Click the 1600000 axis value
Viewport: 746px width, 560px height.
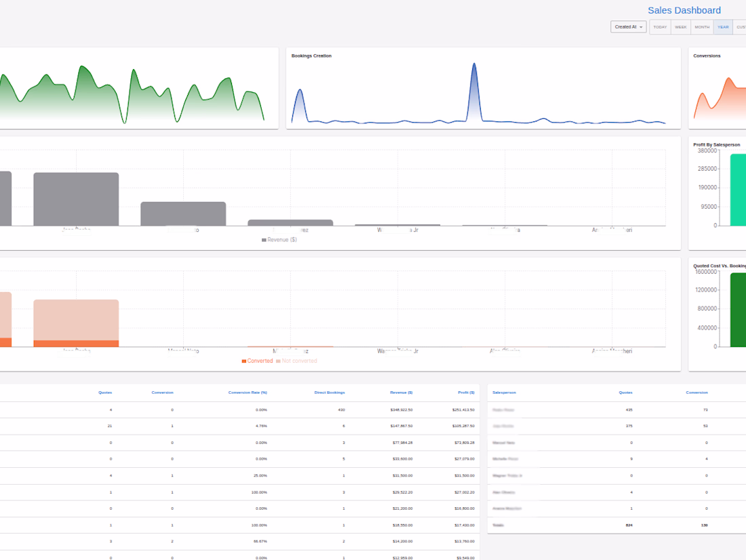pyautogui.click(x=705, y=272)
